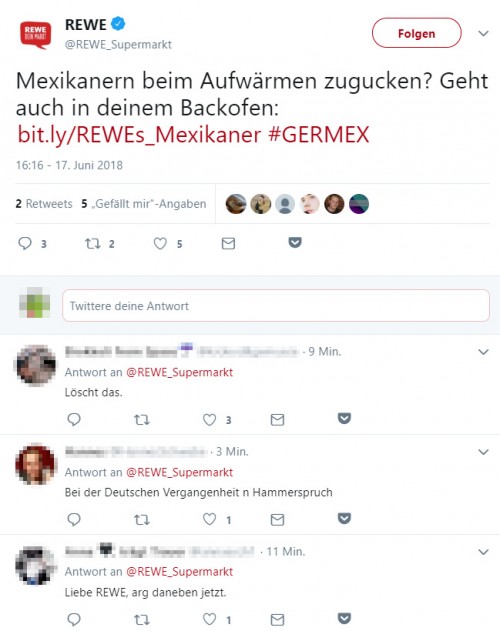Open the 5 'Gefällt mir'-Angaben list
Screen dimensions: 500x631
pos(144,204)
